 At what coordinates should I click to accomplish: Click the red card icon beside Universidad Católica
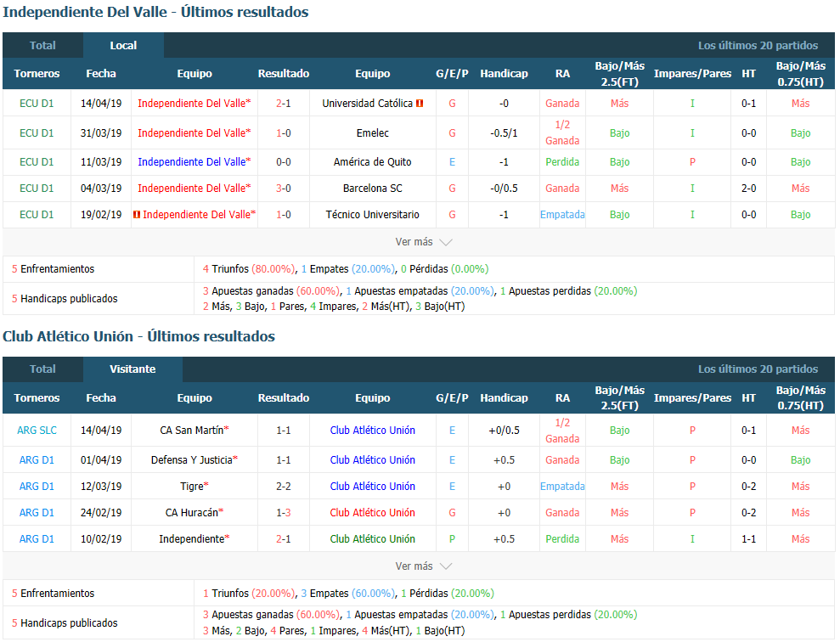tap(420, 104)
